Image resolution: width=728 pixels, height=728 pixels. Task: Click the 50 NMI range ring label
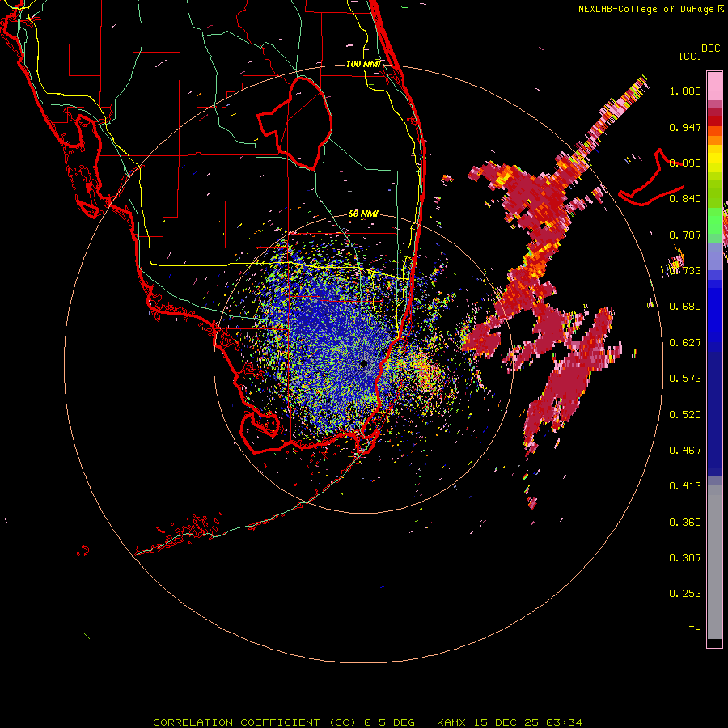point(363,214)
